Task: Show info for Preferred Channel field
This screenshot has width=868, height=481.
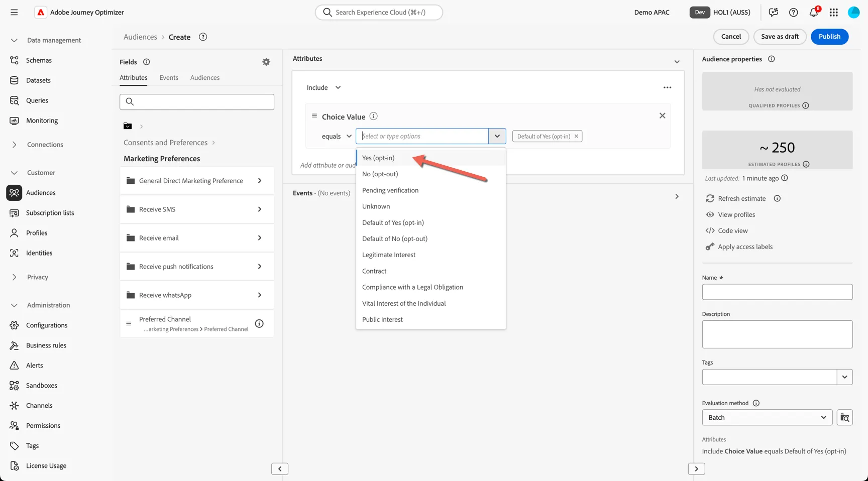Action: pyautogui.click(x=259, y=323)
